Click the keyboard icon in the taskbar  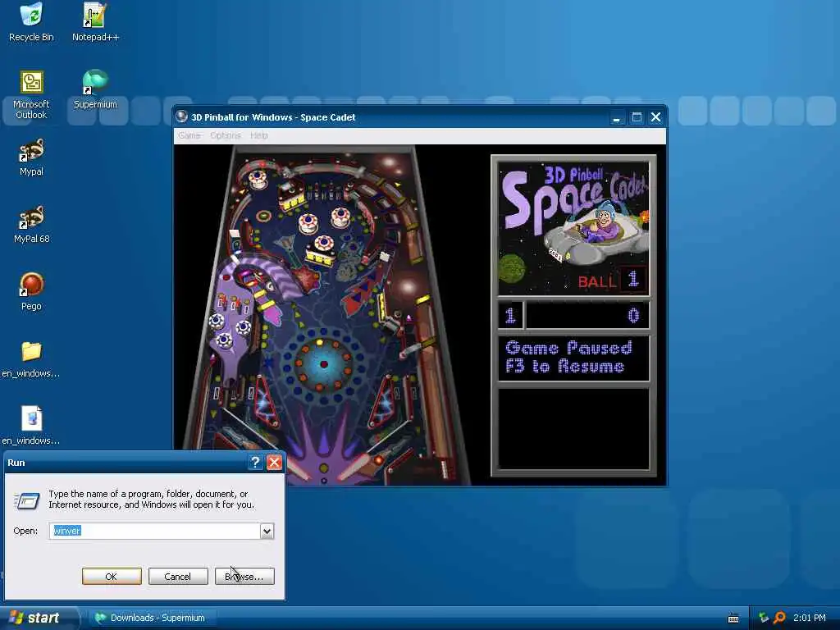pos(733,618)
